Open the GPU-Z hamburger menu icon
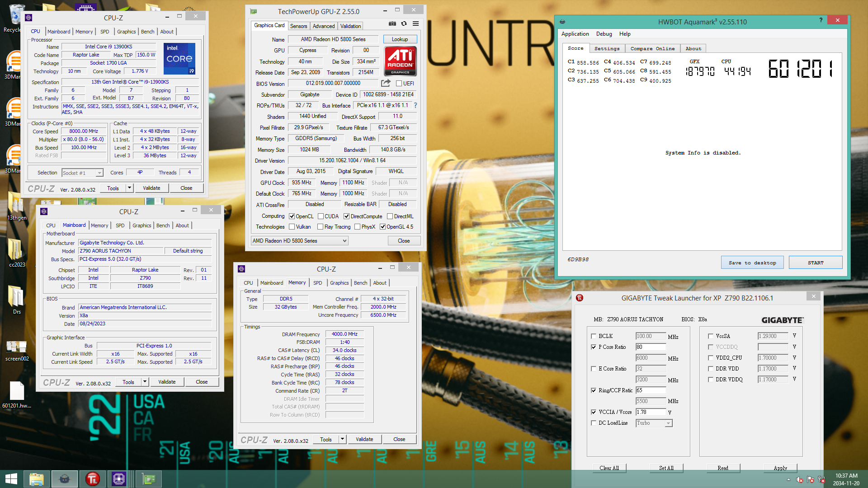Viewport: 868px width, 488px height. pos(415,23)
